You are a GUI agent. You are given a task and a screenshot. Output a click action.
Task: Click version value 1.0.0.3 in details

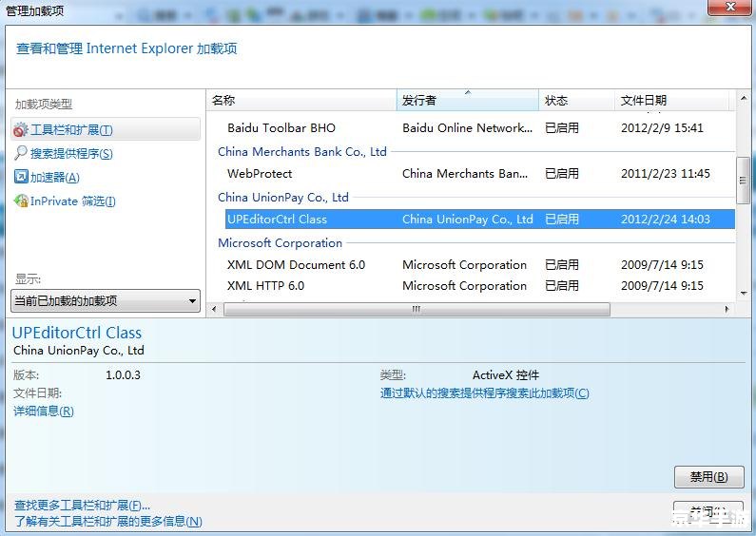click(x=123, y=375)
